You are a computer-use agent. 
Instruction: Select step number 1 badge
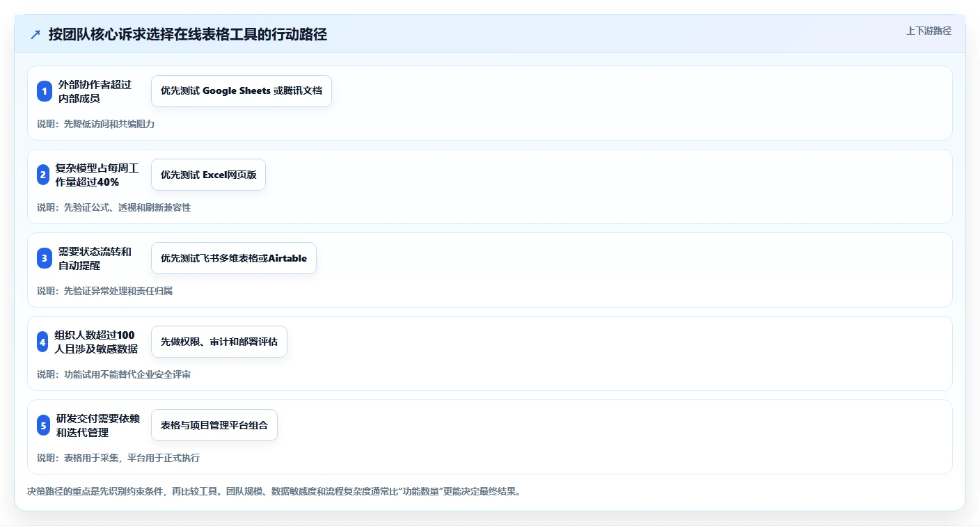coord(45,91)
